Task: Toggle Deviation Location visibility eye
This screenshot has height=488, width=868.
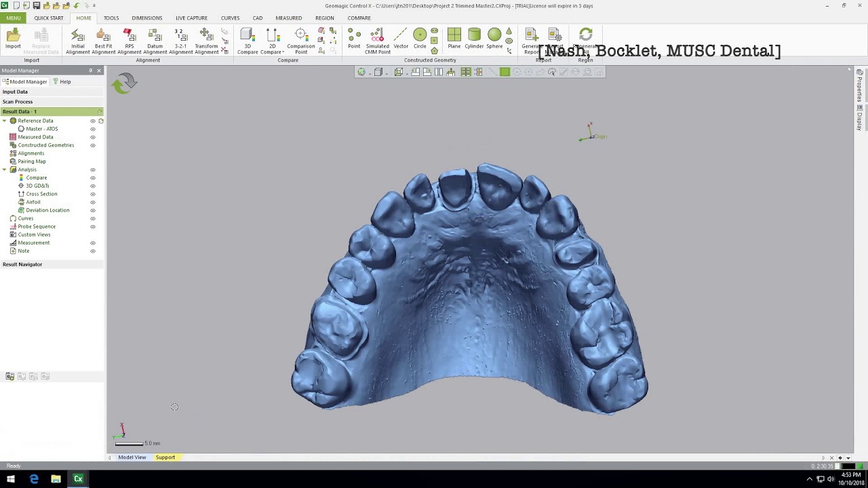Action: pyautogui.click(x=93, y=210)
